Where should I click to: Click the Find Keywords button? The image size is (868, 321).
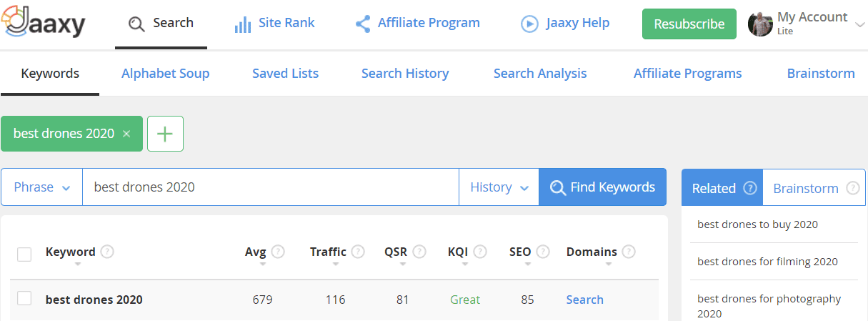602,187
